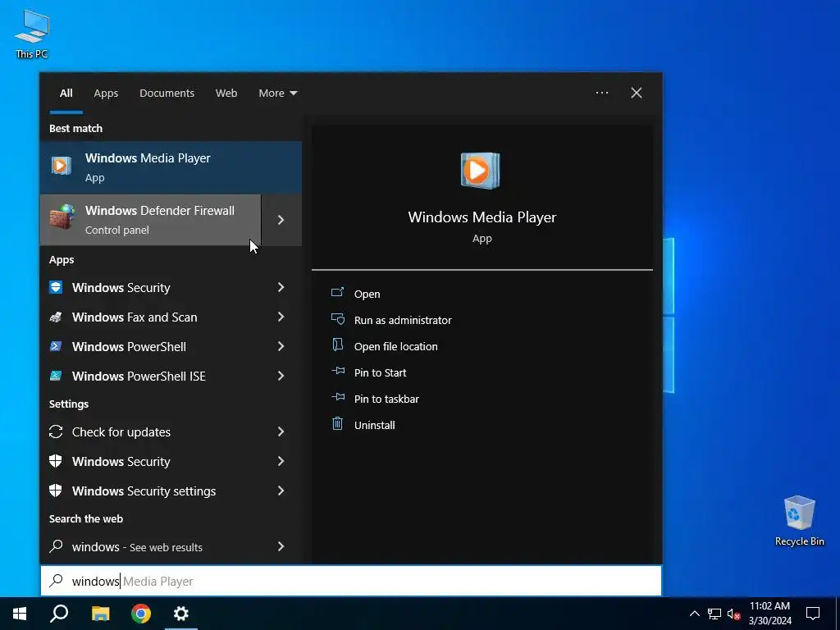Show hidden tray icons with the up arrow

[694, 614]
